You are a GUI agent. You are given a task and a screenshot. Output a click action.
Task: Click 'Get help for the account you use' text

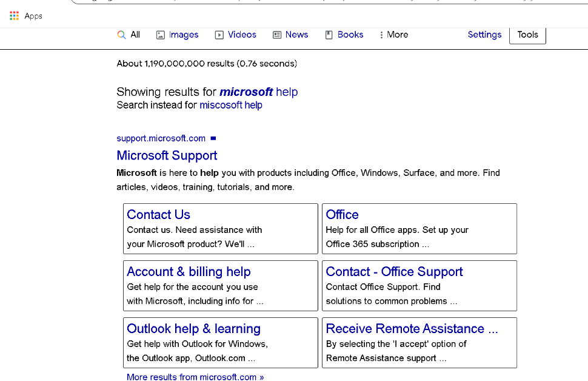(x=192, y=287)
